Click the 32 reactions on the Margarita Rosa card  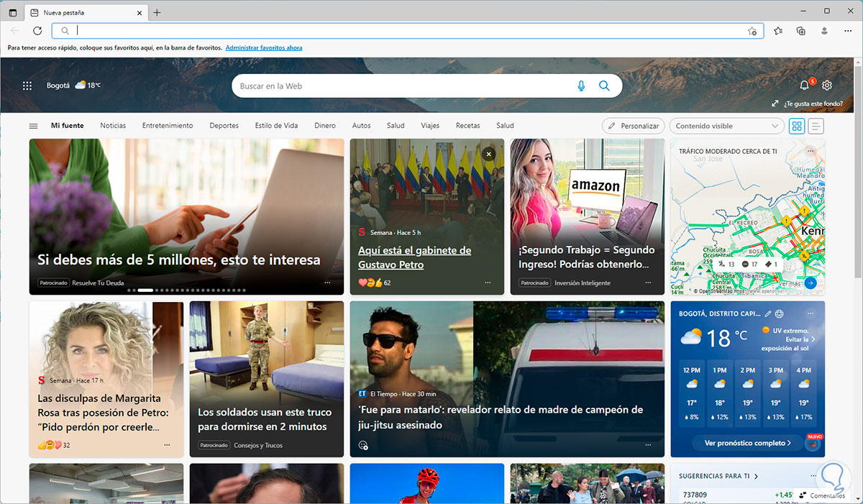click(54, 446)
